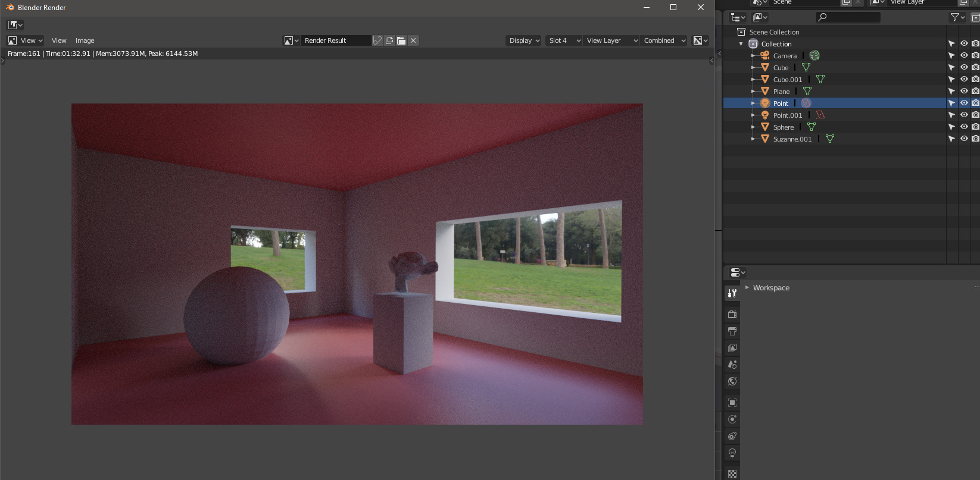The height and width of the screenshot is (480, 980).
Task: Click the new image copy icon
Action: (x=389, y=40)
